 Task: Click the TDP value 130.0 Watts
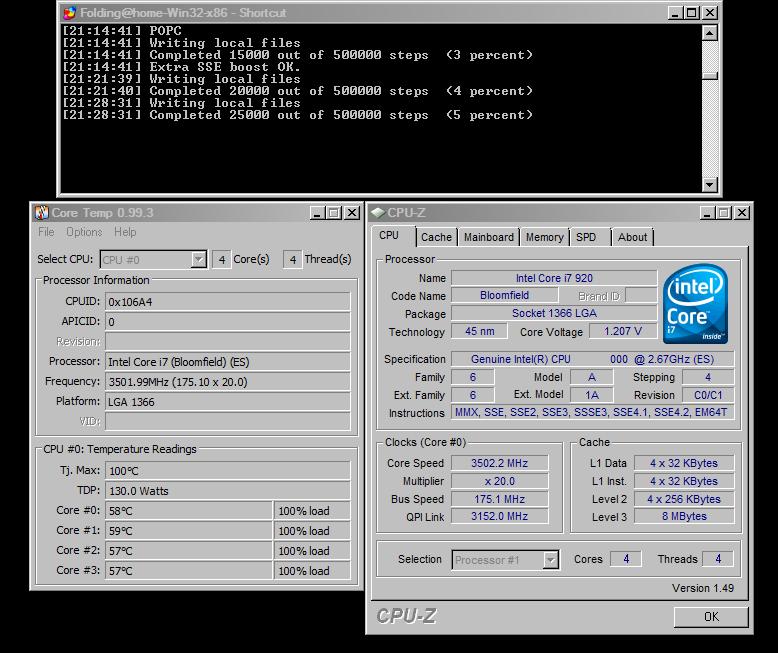[228, 491]
